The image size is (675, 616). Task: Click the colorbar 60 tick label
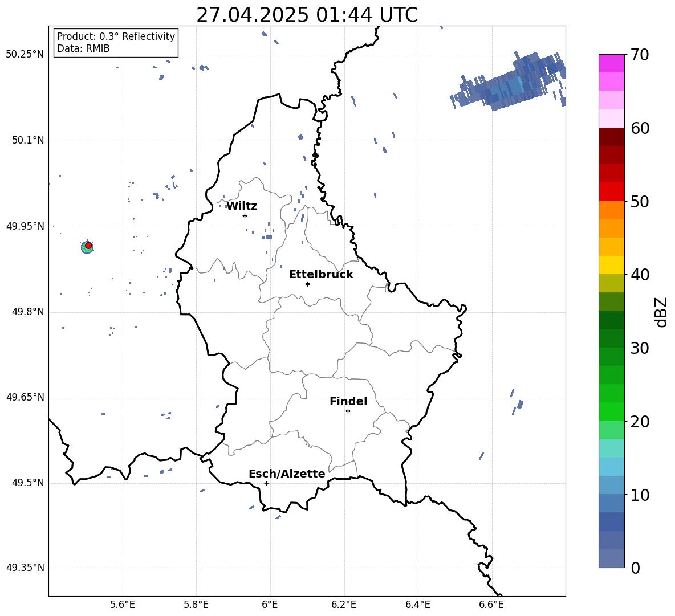(640, 128)
